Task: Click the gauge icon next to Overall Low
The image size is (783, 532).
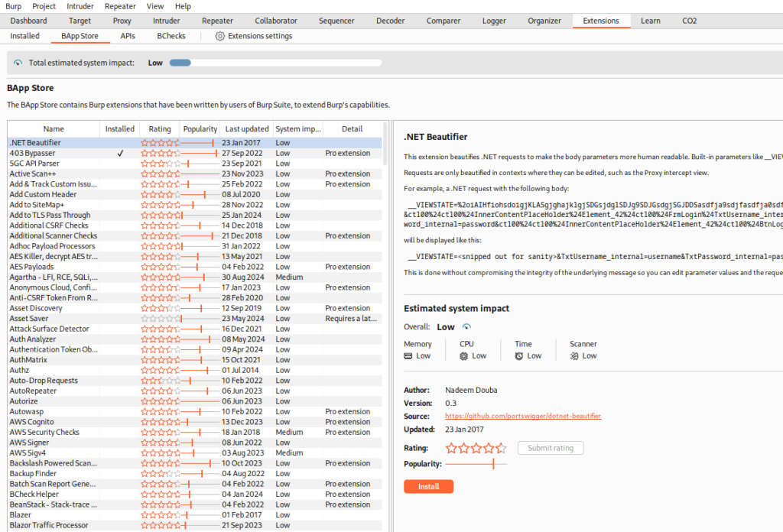Action: pos(466,327)
